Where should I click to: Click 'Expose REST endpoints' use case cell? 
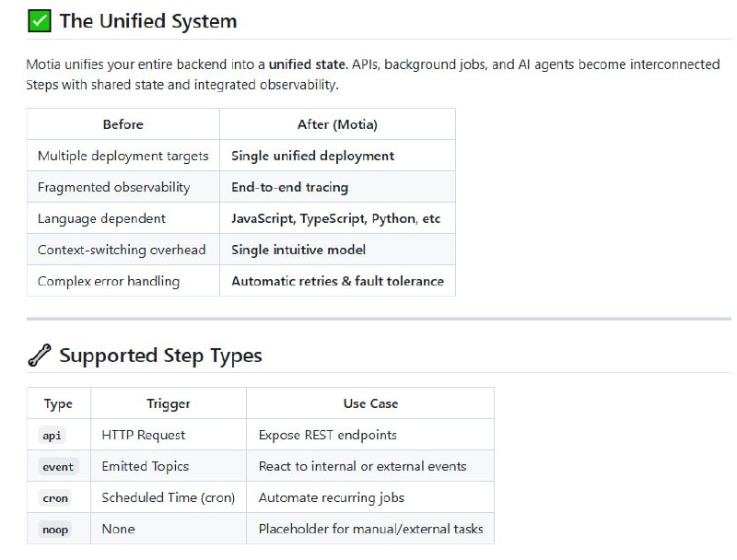tap(328, 435)
